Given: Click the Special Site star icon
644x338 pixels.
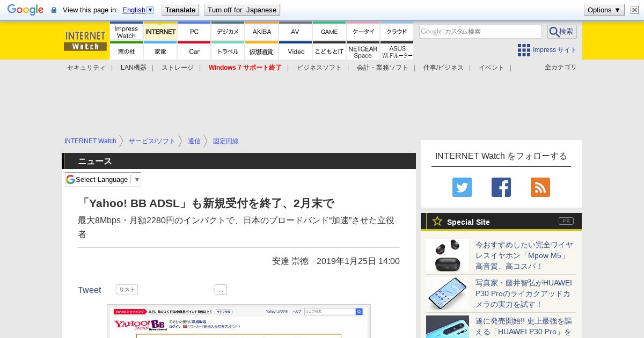Looking at the screenshot, I should [437, 221].
